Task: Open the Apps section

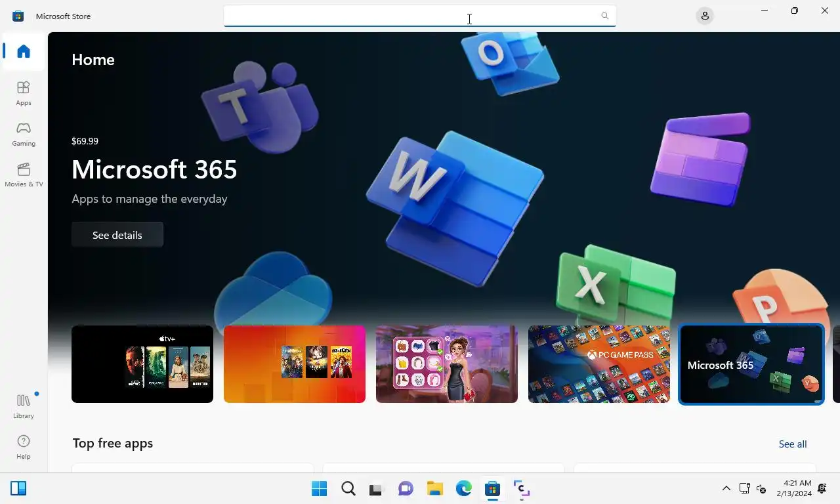Action: 24,93
